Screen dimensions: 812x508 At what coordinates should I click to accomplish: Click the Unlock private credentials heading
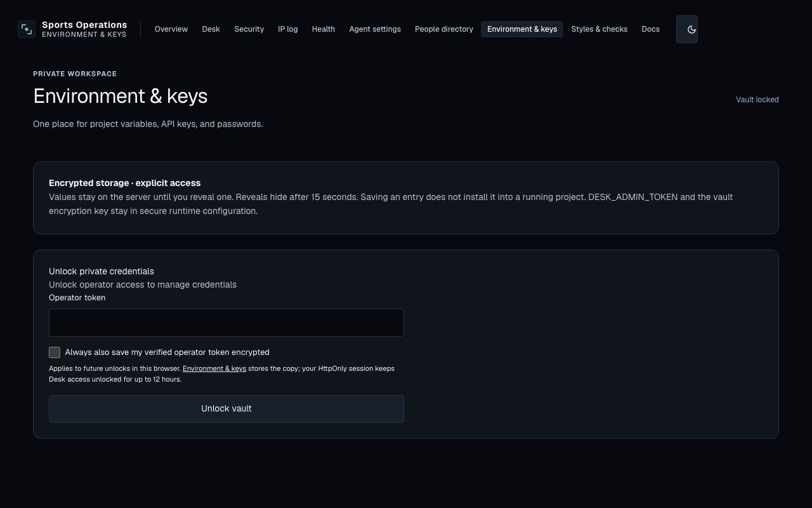point(101,271)
